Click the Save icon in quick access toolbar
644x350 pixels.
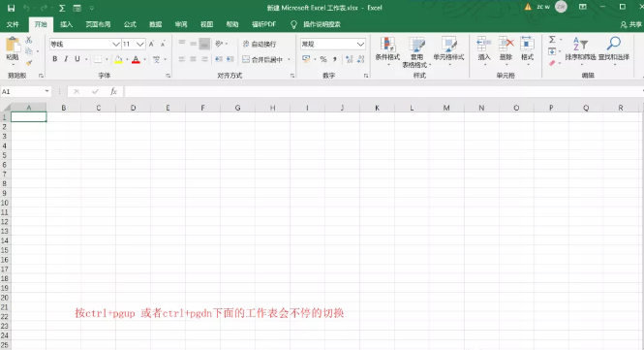click(x=11, y=8)
